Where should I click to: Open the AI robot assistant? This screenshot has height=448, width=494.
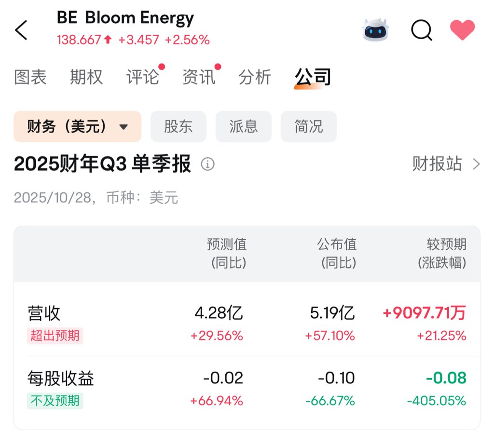[375, 30]
